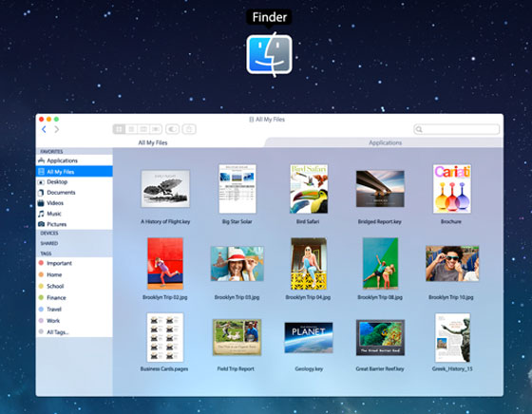This screenshot has height=414, width=532.
Task: Select Business Cards.pages thumbnail
Action: (165, 337)
